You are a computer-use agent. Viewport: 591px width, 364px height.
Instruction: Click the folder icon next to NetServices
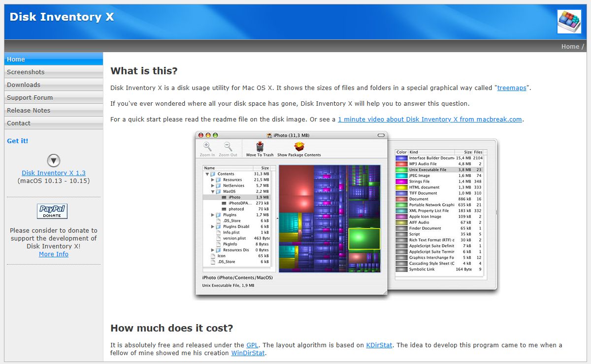pyautogui.click(x=218, y=185)
